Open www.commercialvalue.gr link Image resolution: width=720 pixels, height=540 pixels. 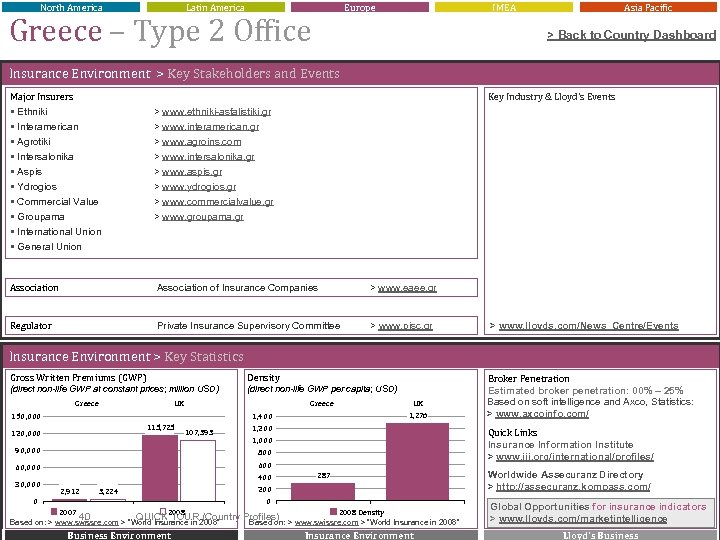click(x=218, y=202)
